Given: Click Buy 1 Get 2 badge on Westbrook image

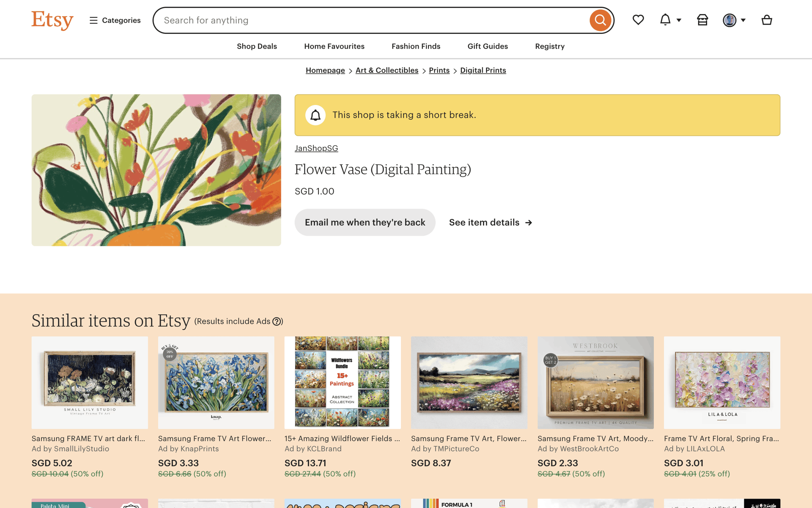Looking at the screenshot, I should [x=550, y=360].
